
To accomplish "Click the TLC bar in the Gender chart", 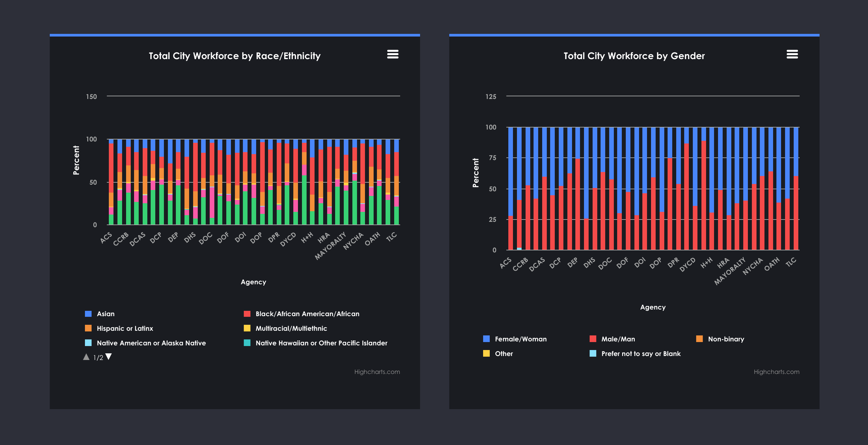I will 796,189.
